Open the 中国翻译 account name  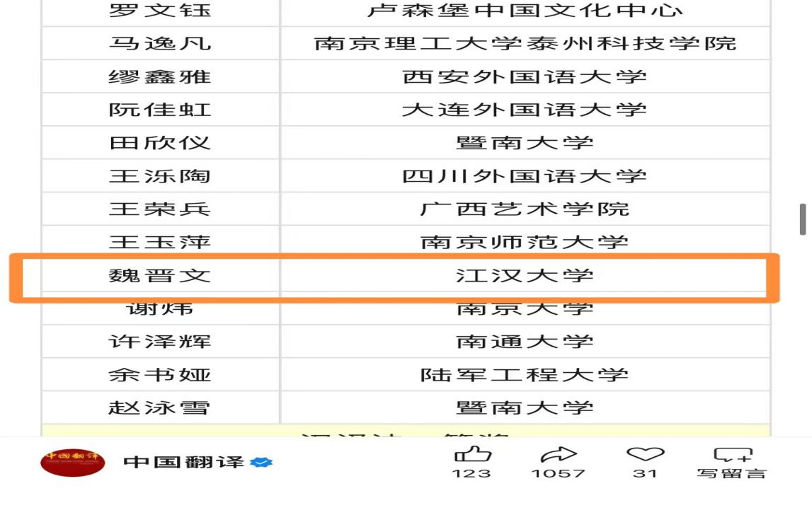click(183, 462)
